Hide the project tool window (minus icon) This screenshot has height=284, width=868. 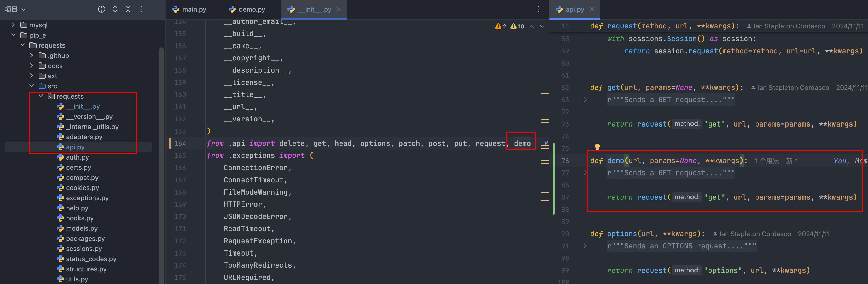coord(154,9)
